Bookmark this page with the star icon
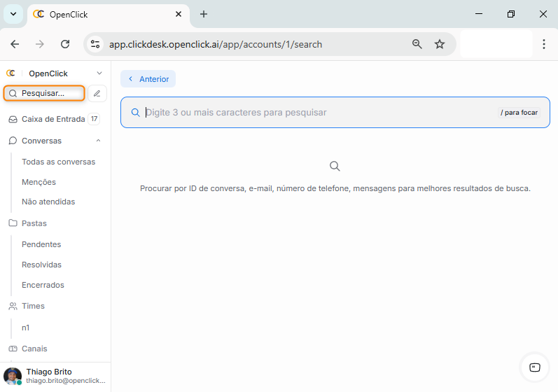558x392 pixels. click(440, 44)
